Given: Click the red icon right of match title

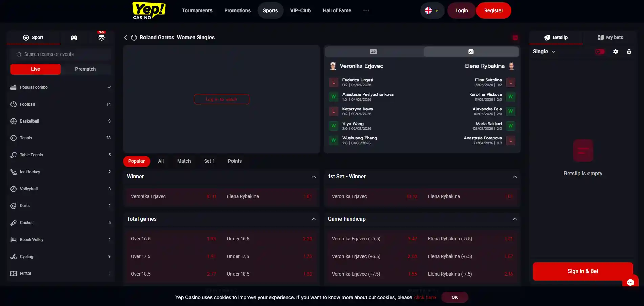Looking at the screenshot, I should 515,38.
